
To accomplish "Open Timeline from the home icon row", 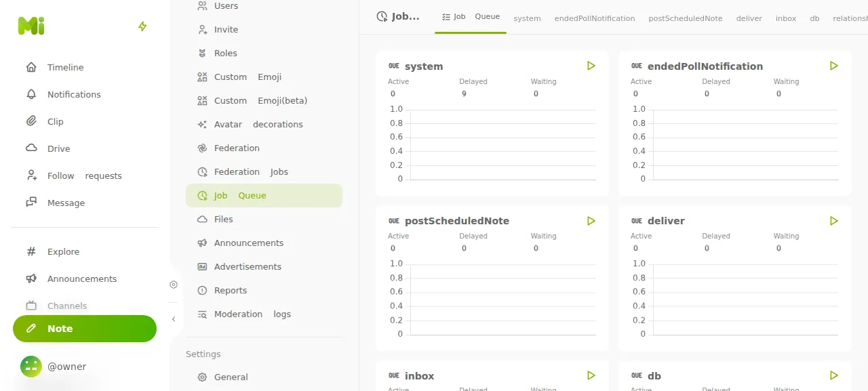I will coord(85,67).
